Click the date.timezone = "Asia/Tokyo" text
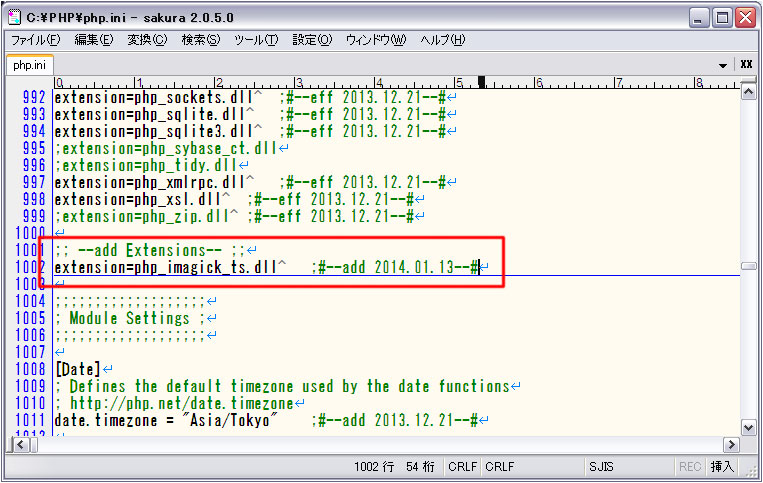 pyautogui.click(x=166, y=421)
